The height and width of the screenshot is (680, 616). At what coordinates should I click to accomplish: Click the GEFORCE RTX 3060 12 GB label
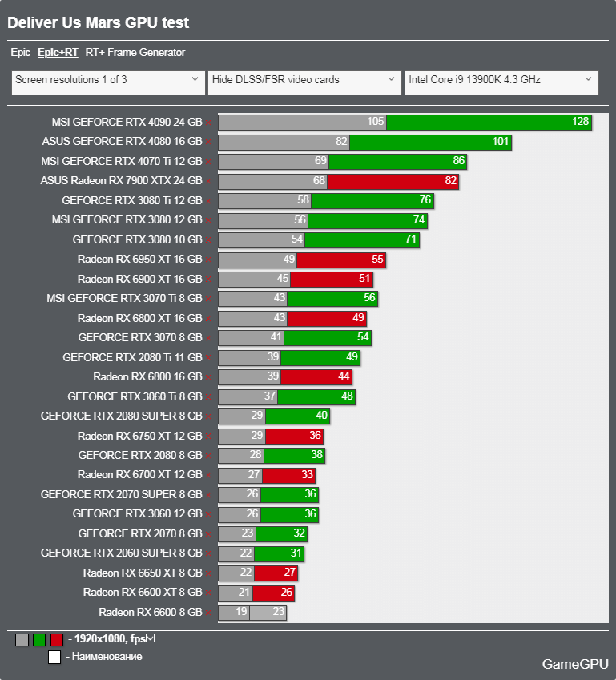pyautogui.click(x=138, y=514)
